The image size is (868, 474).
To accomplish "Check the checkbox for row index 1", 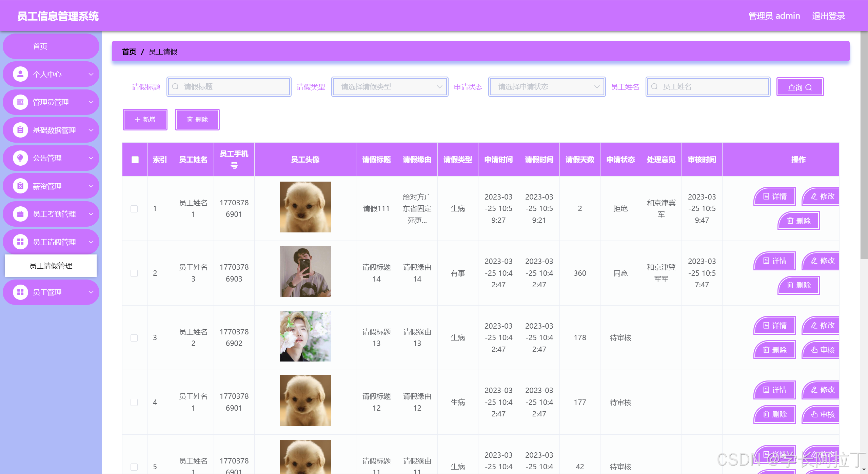I will [134, 209].
